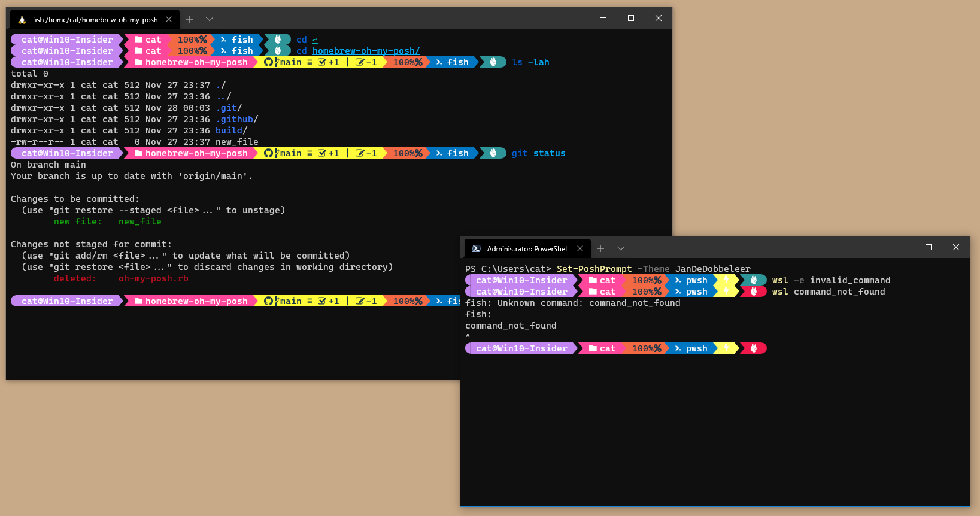This screenshot has width=980, height=516.
Task: Click the 'git add/rm <file>...' hint line
Action: (186, 256)
